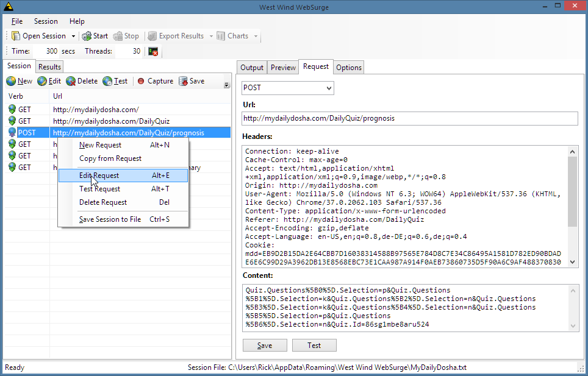The width and height of the screenshot is (588, 376).
Task: Click the Edit request globe icon
Action: [42, 81]
